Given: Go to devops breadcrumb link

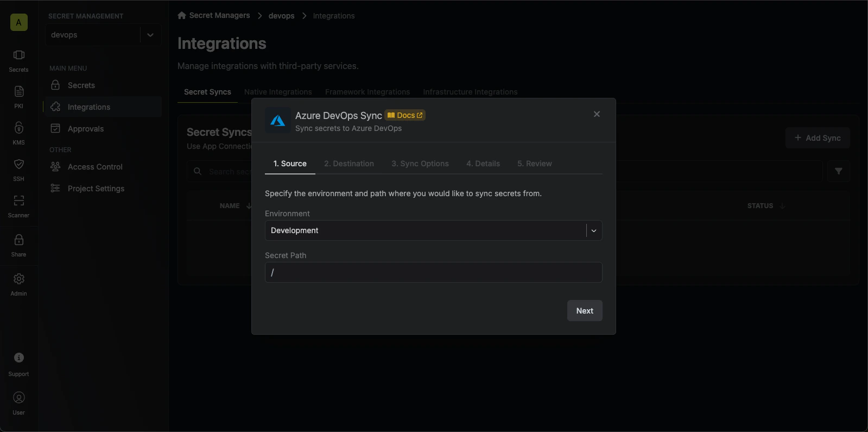Looking at the screenshot, I should [281, 16].
